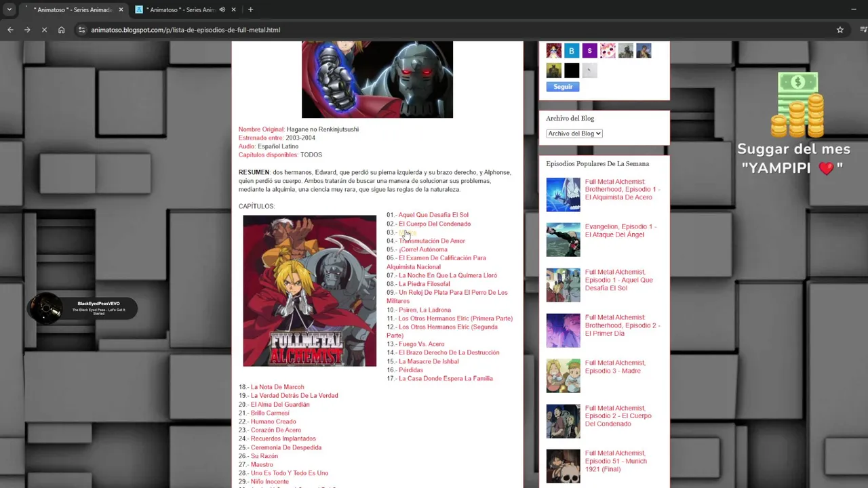
Task: Open episode 08 La Piedra Filosofal
Action: tap(425, 284)
